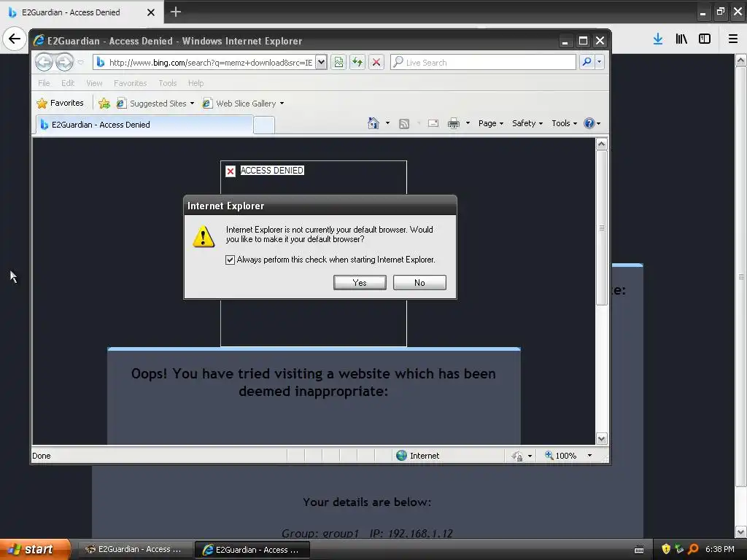Click the 100% zoom level button
The image size is (747, 560).
561,456
